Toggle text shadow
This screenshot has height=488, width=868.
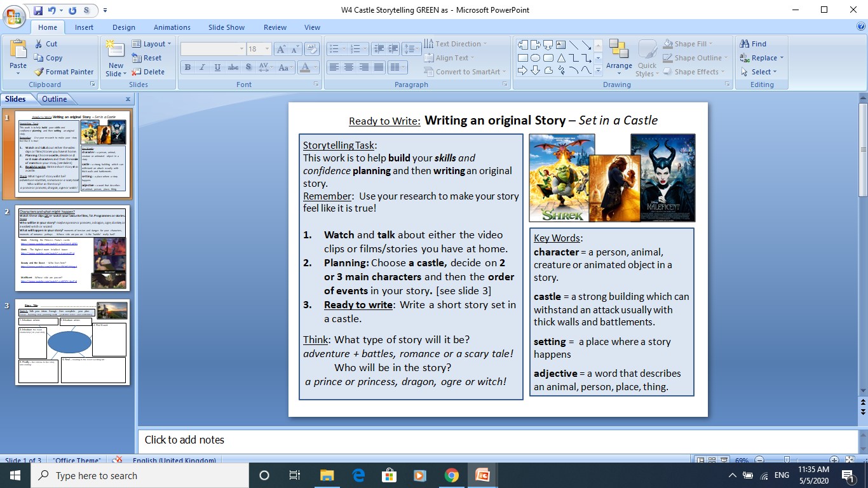(248, 67)
